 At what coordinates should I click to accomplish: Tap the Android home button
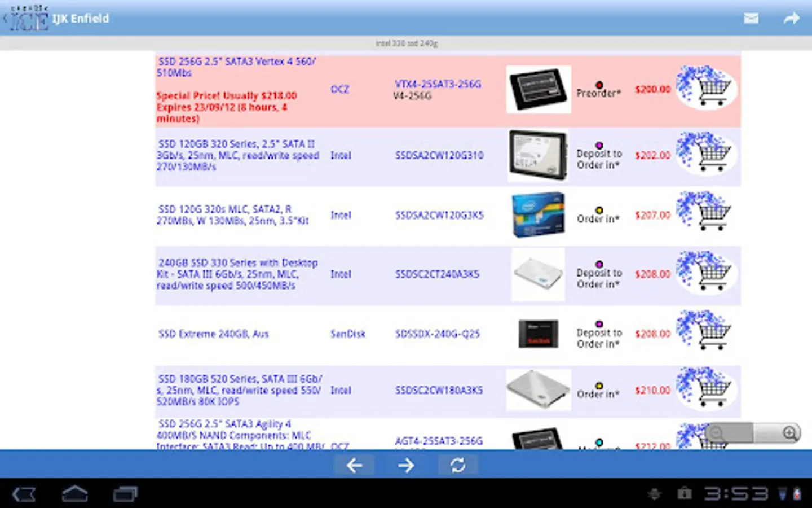(x=74, y=494)
